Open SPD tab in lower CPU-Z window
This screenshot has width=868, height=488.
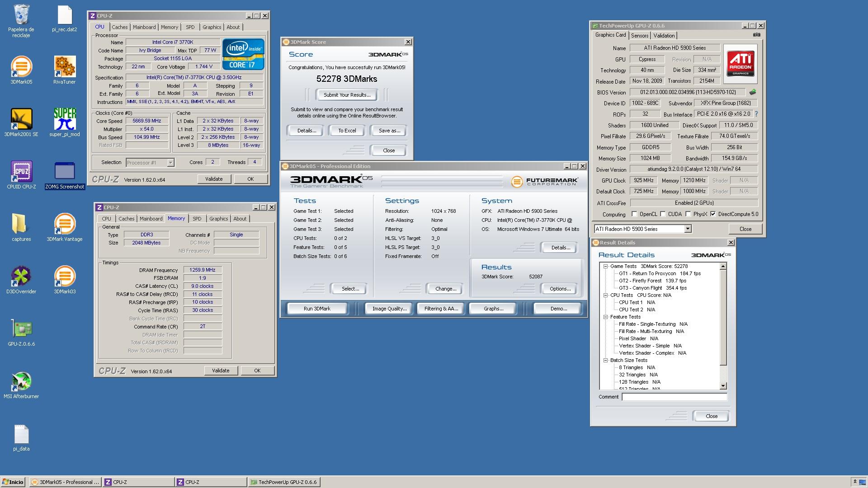(x=197, y=219)
